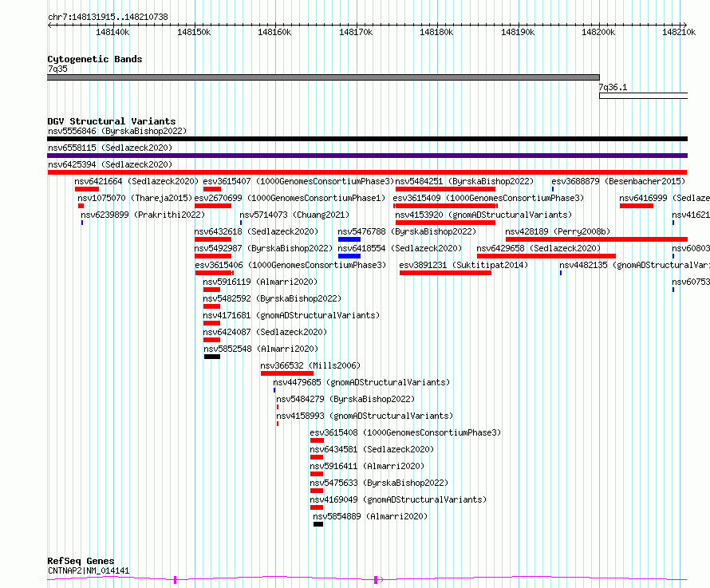Select the esv3615409 red variant bar
Screen dimensions: 710x588
446,206
